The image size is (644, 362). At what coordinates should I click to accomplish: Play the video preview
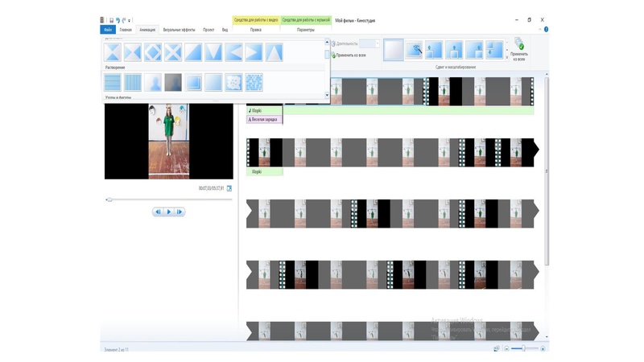169,212
